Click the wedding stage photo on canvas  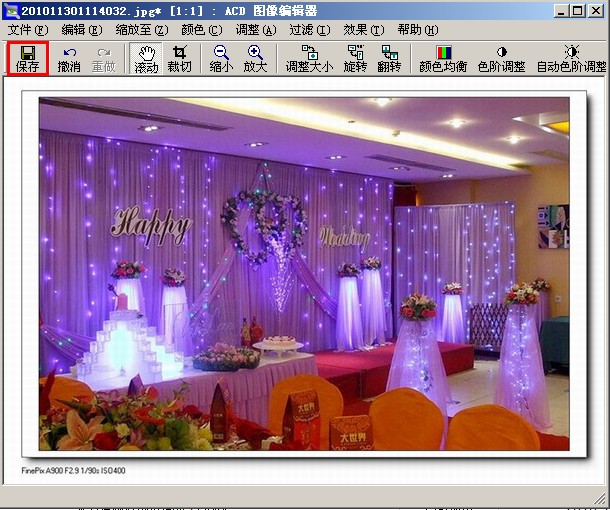point(303,273)
